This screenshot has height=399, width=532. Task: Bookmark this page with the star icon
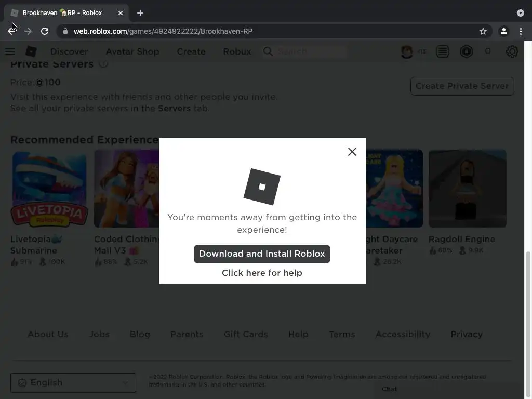coord(483,31)
